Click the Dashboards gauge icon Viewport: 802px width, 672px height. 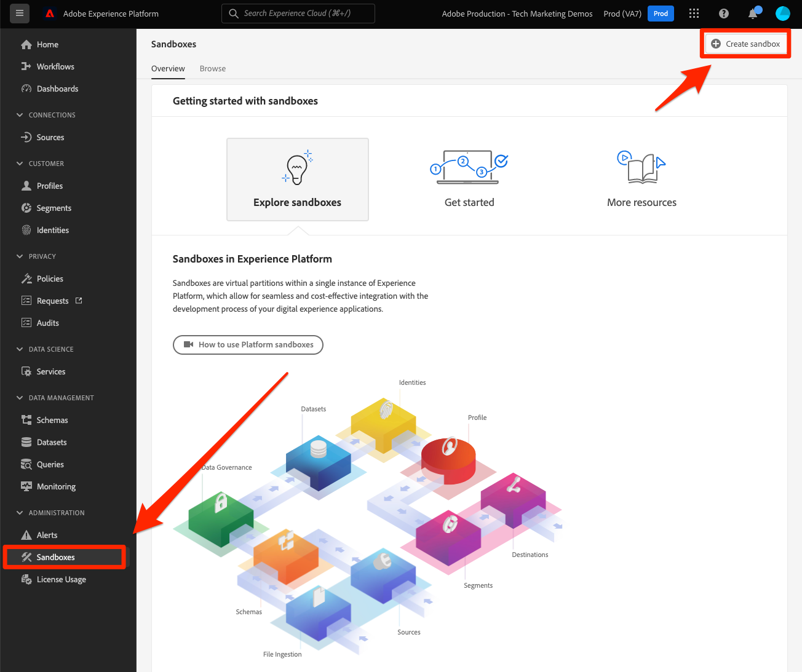[x=26, y=89]
